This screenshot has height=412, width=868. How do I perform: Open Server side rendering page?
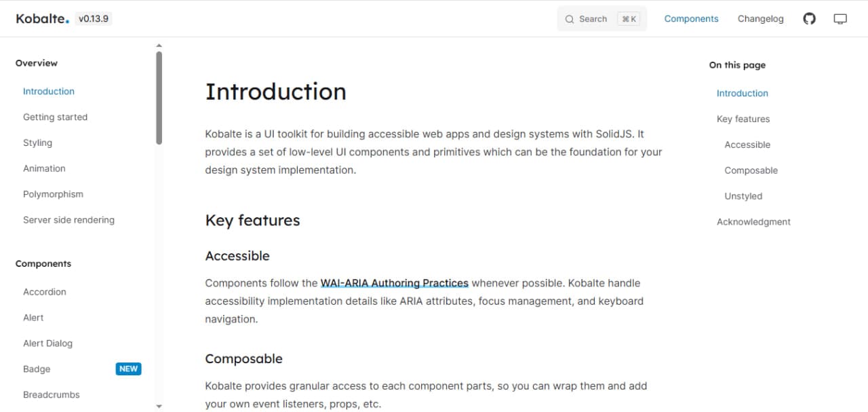68,220
